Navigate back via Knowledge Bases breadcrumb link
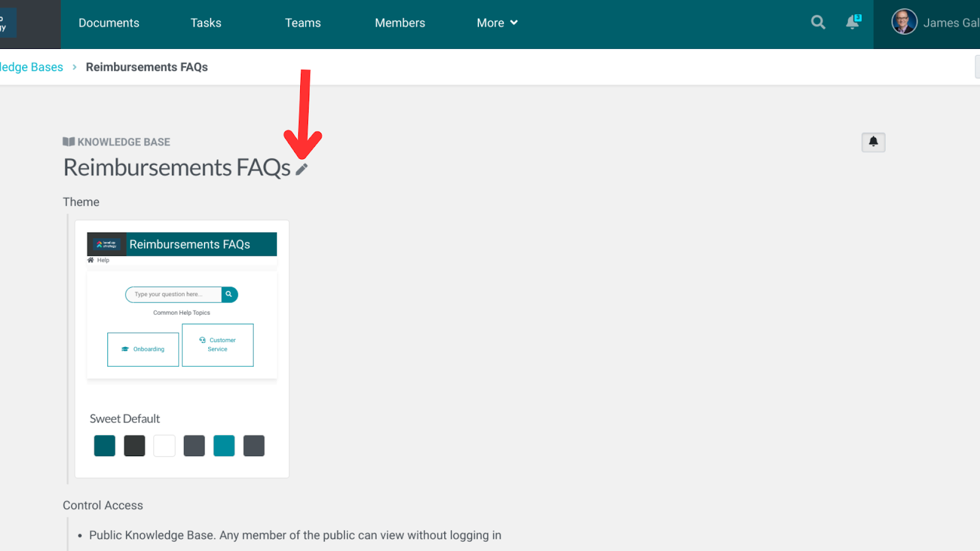The width and height of the screenshot is (980, 551). pos(31,67)
